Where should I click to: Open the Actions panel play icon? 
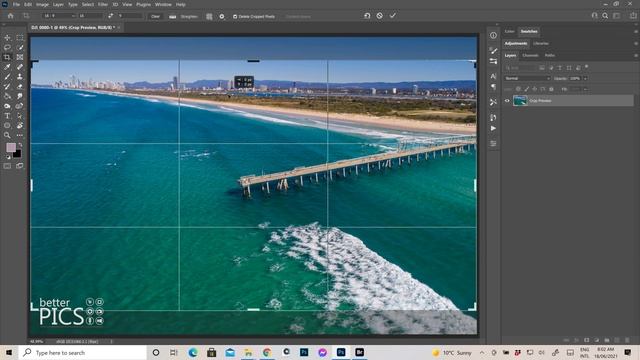pos(493,128)
